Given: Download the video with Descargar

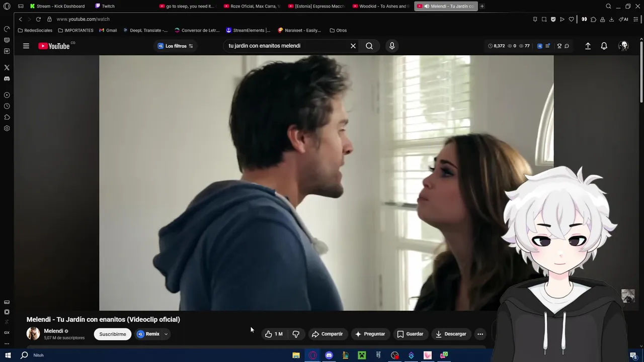Looking at the screenshot, I should [451, 334].
